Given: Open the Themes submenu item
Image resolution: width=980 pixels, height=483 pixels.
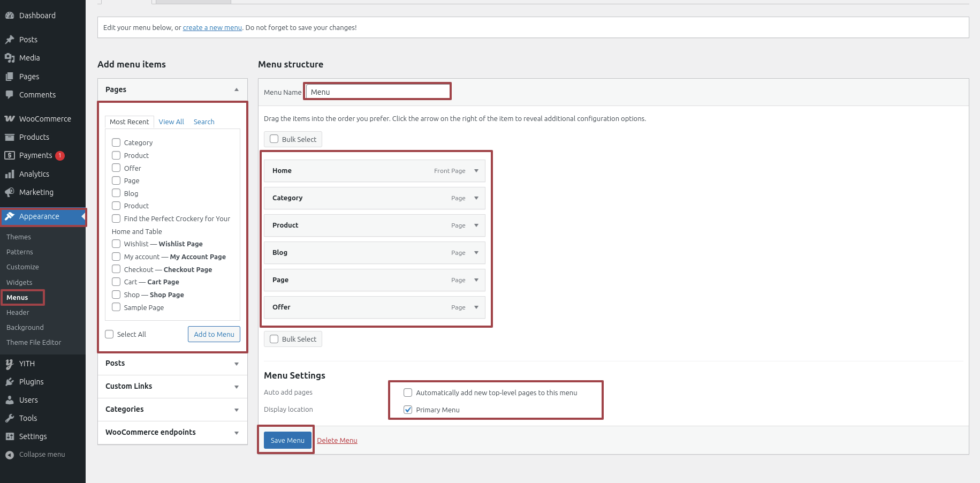Looking at the screenshot, I should tap(19, 237).
